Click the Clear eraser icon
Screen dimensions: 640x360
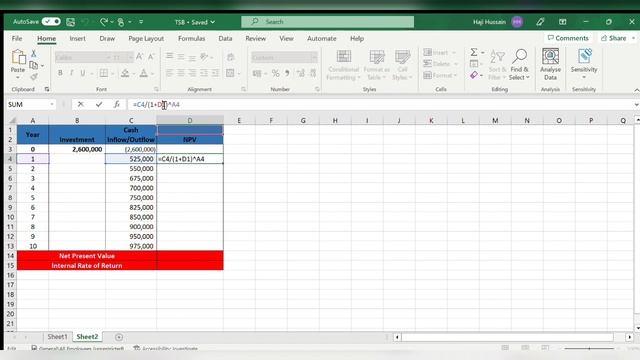tap(474, 75)
